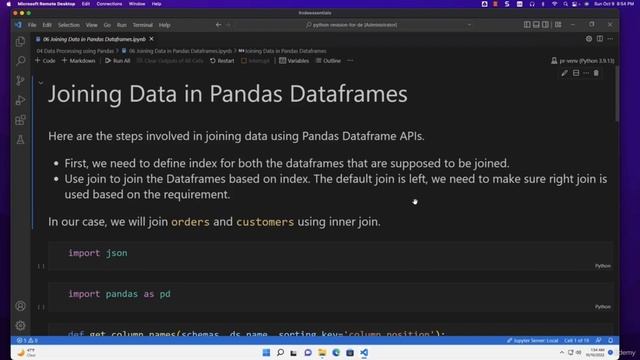Open Microsoft Edge from taskbar
The width and height of the screenshot is (640, 360).
click(x=336, y=352)
